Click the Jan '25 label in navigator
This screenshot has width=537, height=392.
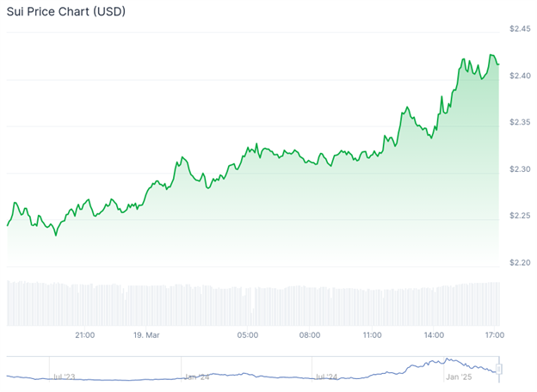(x=460, y=377)
